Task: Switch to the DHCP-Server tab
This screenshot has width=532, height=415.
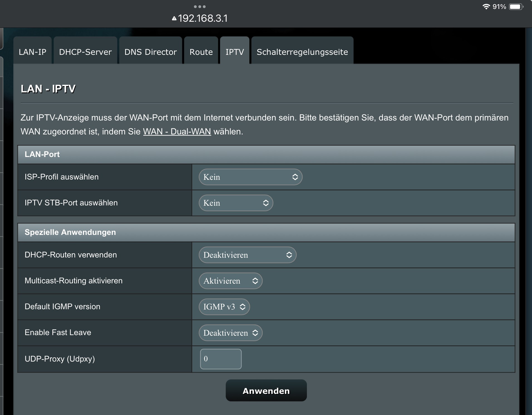Action: [85, 52]
